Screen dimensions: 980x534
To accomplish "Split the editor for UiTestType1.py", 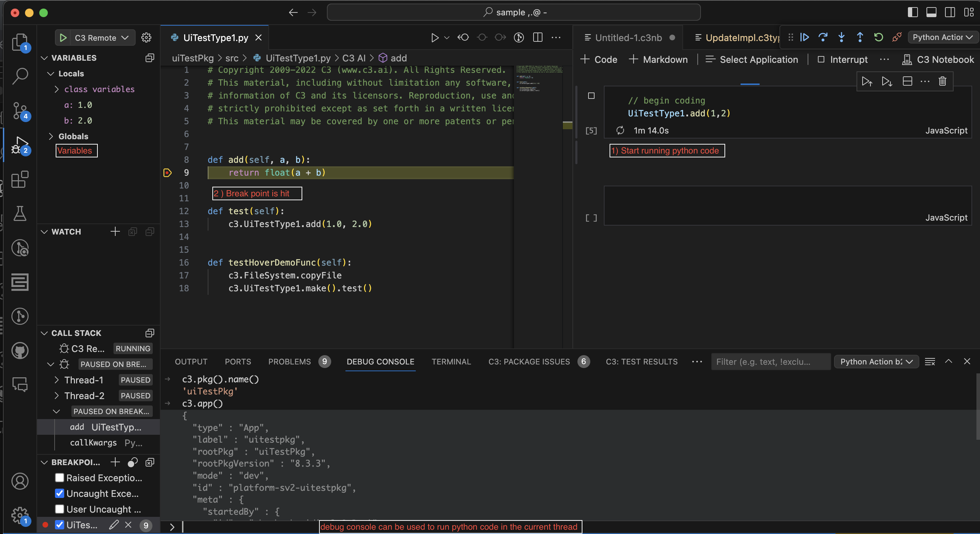I will [537, 37].
